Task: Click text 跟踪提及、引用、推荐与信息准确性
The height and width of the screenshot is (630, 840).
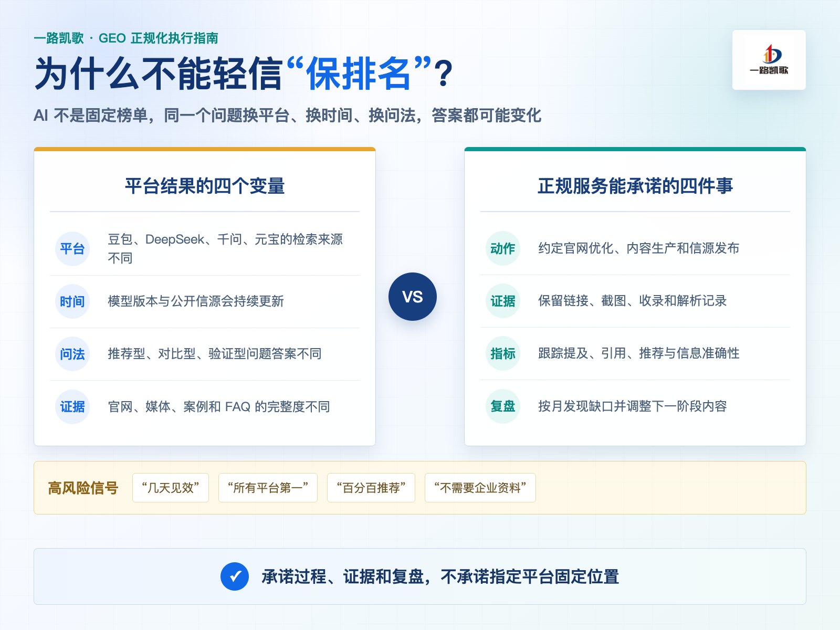Action: 639,353
